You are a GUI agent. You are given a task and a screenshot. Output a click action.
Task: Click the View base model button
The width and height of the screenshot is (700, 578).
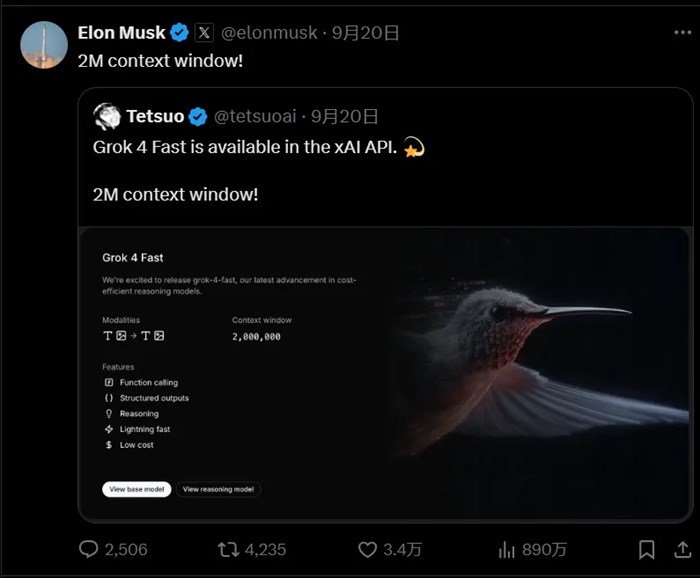(x=136, y=489)
